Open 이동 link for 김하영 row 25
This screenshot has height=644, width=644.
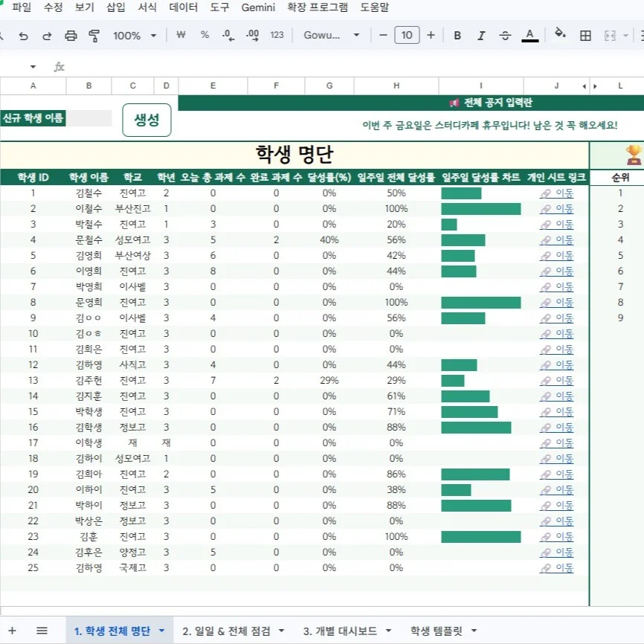point(557,567)
